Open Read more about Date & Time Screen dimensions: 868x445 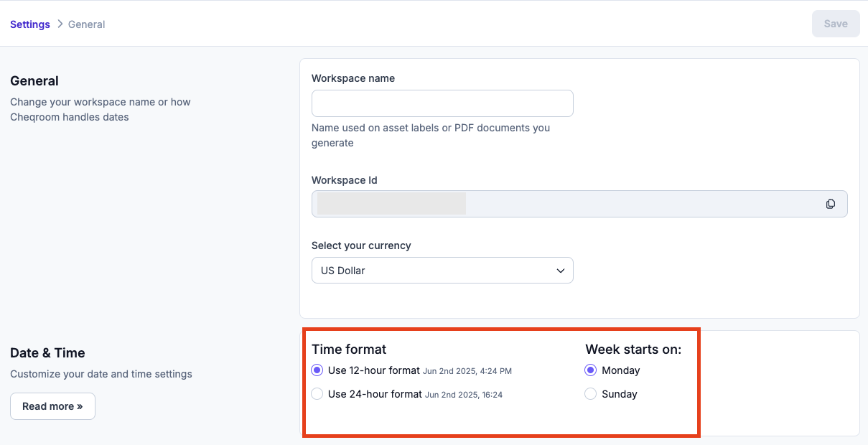[52, 406]
